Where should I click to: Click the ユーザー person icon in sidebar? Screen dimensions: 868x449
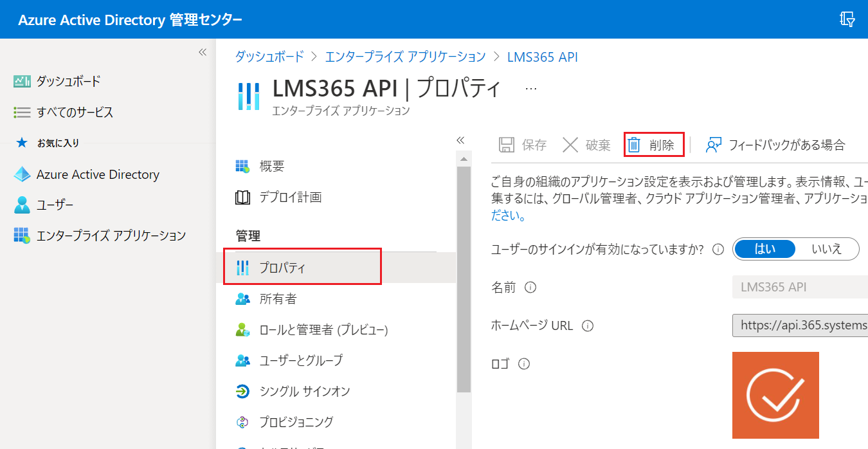(22, 205)
